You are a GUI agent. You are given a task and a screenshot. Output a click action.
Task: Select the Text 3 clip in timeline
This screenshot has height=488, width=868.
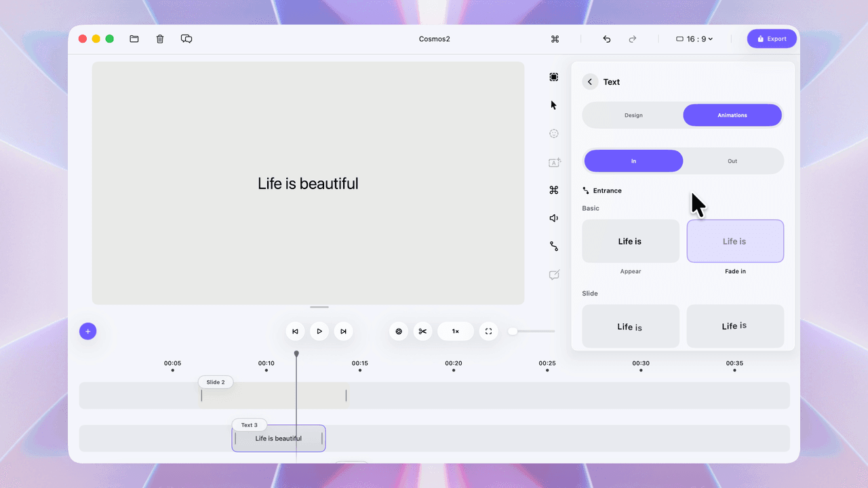tap(278, 438)
